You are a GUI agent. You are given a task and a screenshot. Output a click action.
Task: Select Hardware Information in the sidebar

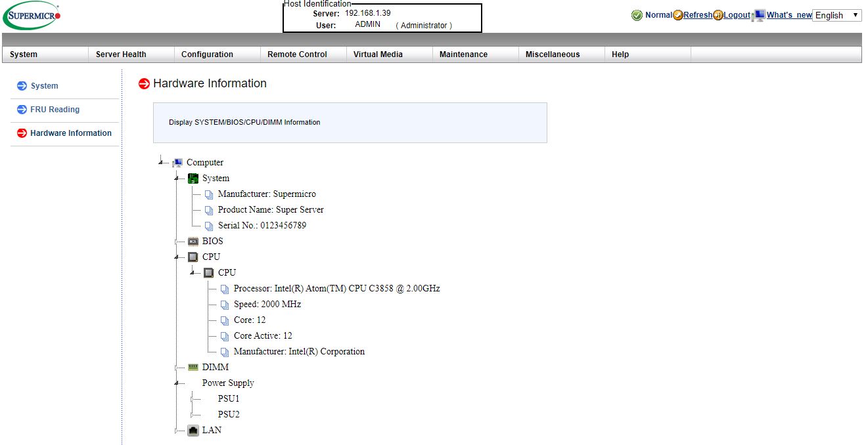(x=71, y=133)
